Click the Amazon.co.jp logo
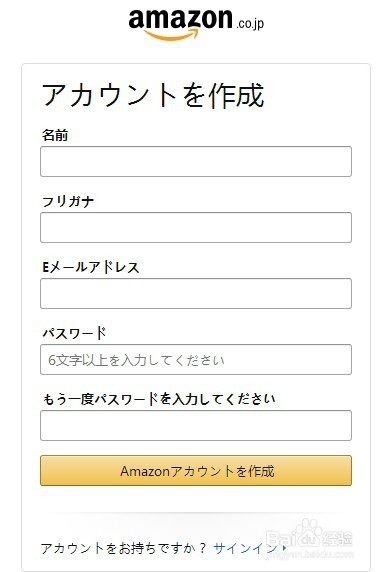The height and width of the screenshot is (572, 383). tap(196, 24)
